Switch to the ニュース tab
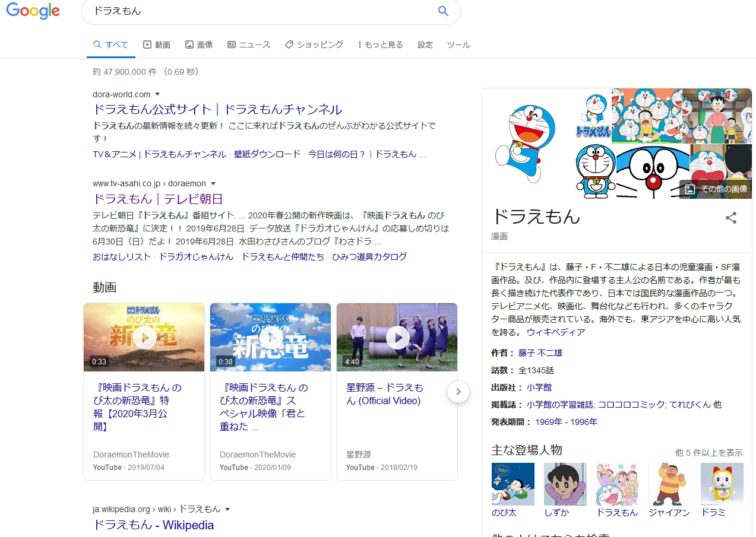Image resolution: width=756 pixels, height=537 pixels. tap(249, 45)
